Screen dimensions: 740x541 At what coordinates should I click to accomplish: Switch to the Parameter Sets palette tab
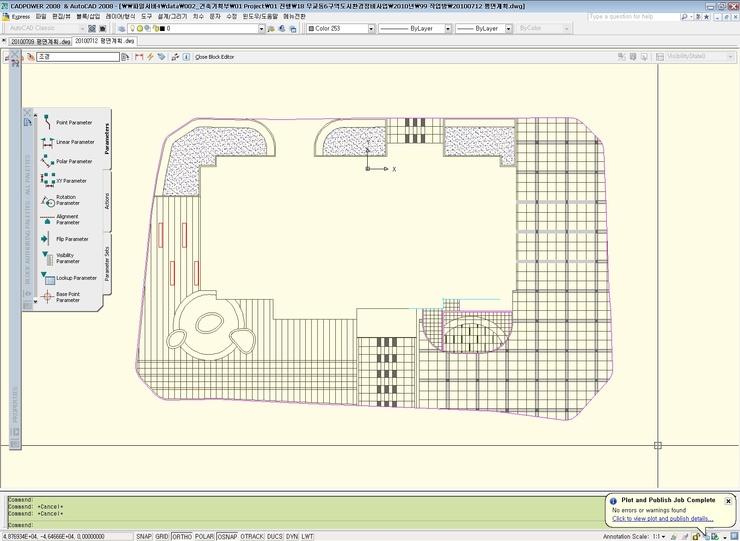(x=107, y=263)
